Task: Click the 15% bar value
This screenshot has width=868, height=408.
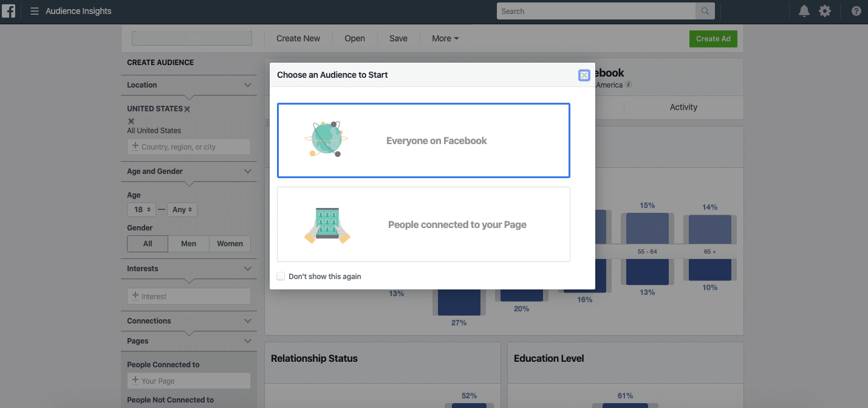Action: (x=648, y=206)
